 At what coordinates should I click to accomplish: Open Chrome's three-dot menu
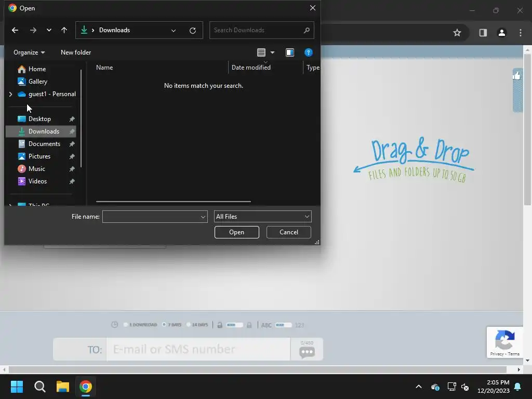coord(521,33)
